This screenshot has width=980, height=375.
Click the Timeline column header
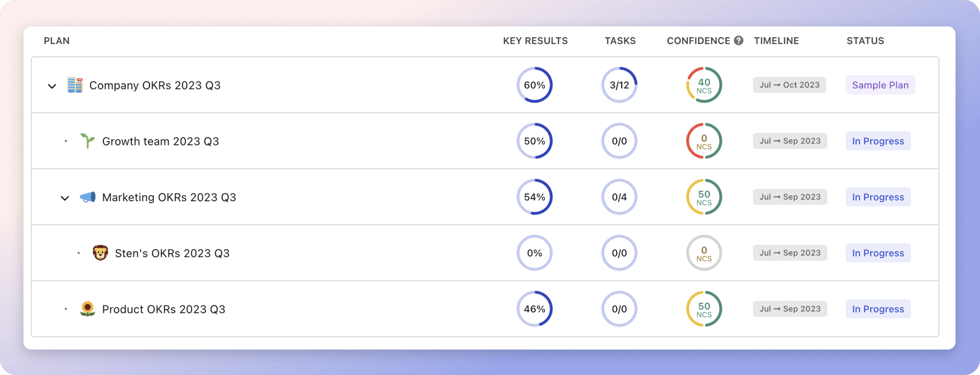[776, 41]
